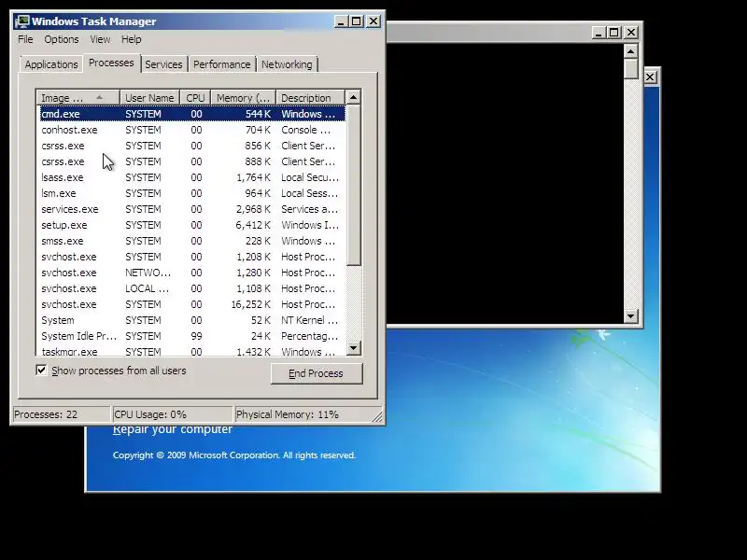
Task: Maximize the command prompt window
Action: tap(614, 33)
